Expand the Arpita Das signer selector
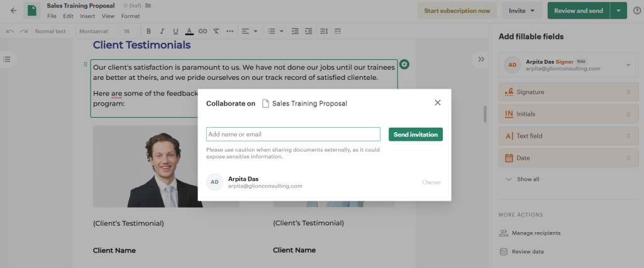 [569, 65]
